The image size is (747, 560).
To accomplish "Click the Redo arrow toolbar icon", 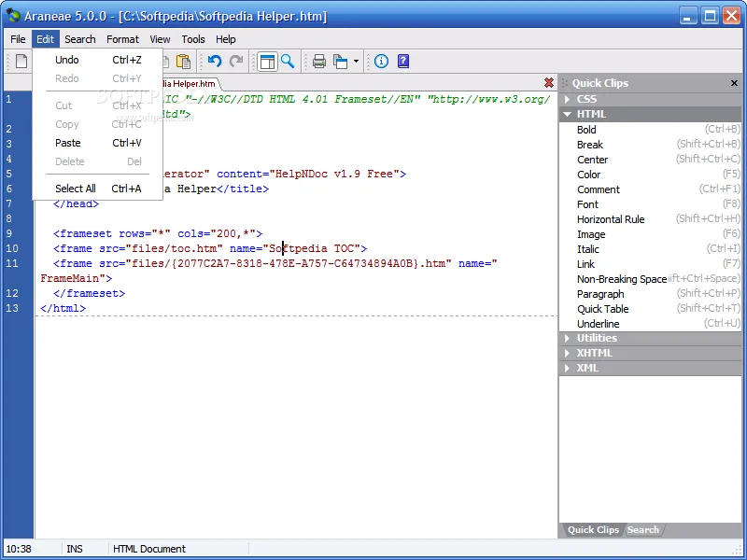I will (236, 61).
